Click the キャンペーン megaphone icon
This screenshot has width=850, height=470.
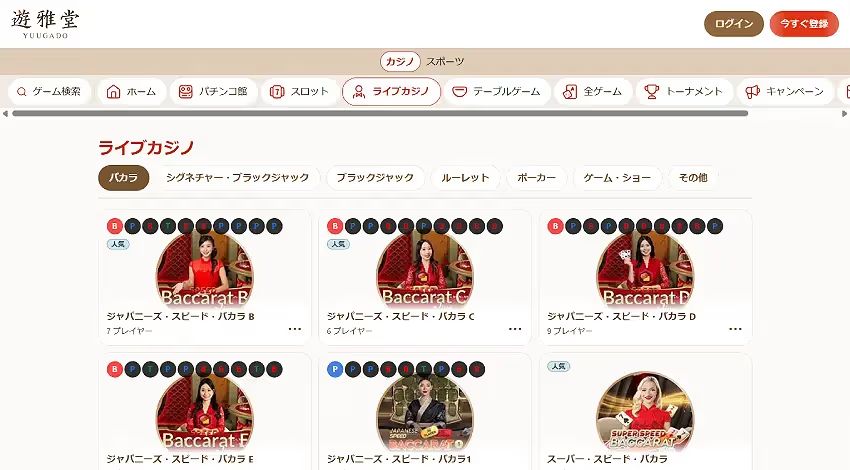[x=752, y=92]
